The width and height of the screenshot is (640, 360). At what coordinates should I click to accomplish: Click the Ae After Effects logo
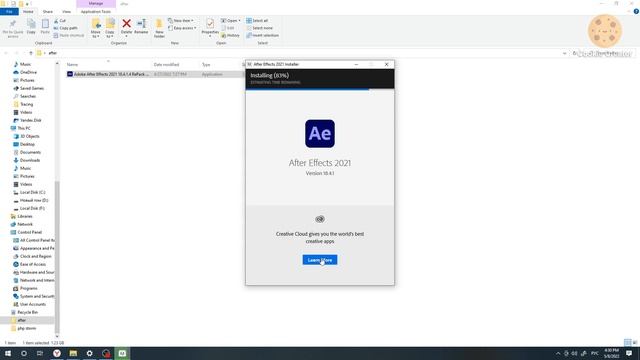[320, 133]
